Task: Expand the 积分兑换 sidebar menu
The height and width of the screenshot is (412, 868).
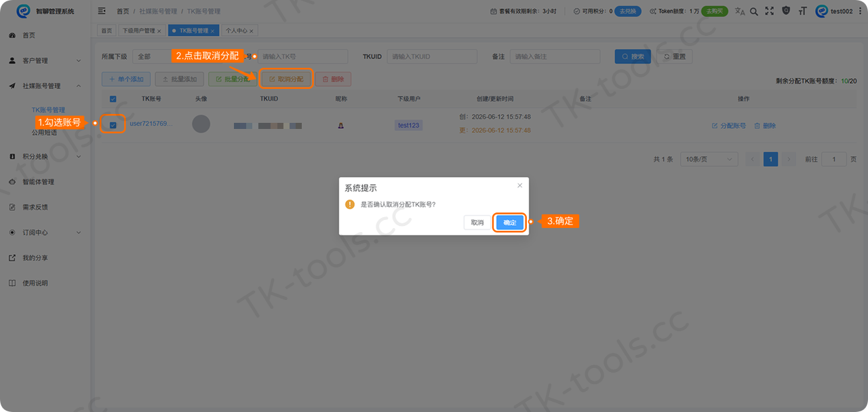Action: pos(45,156)
